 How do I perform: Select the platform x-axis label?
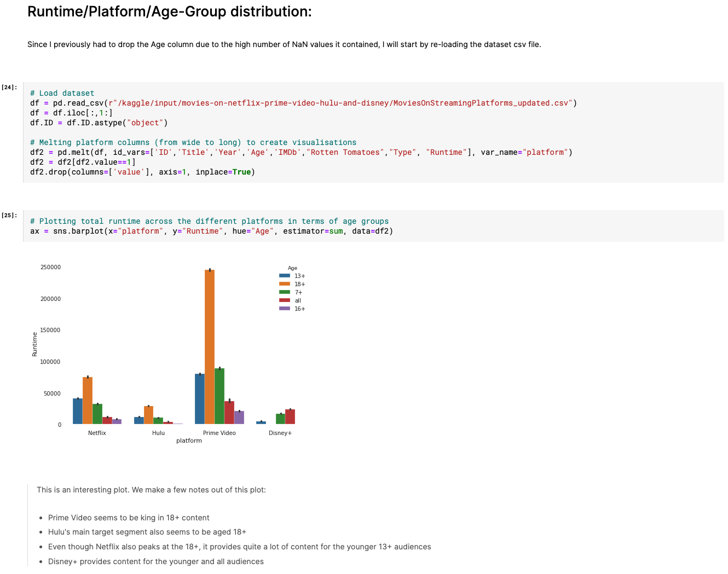189,440
